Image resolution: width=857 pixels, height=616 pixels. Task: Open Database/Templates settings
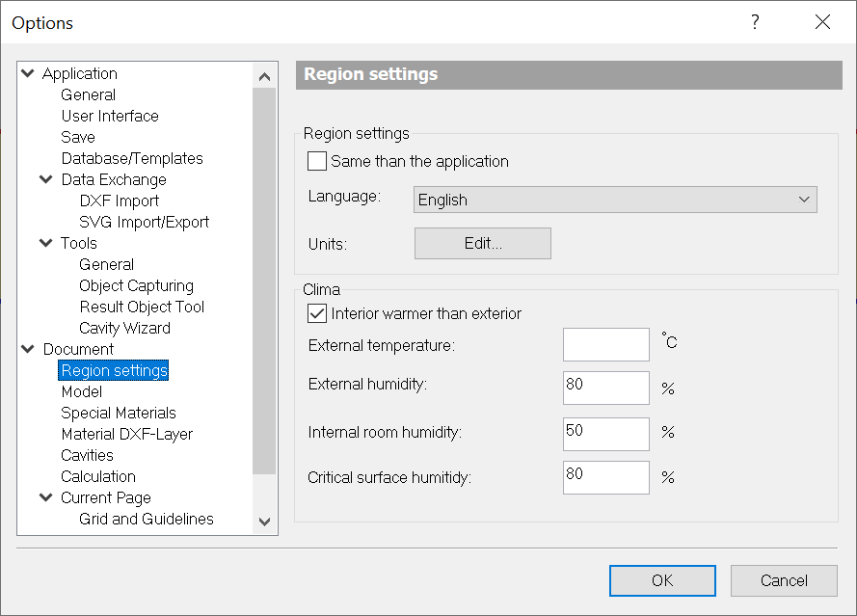click(x=132, y=158)
